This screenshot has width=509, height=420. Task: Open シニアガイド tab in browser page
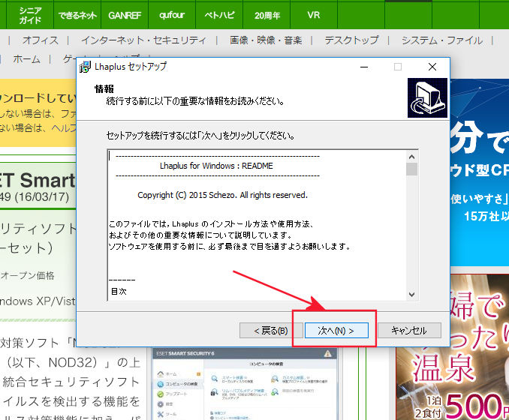coord(30,15)
